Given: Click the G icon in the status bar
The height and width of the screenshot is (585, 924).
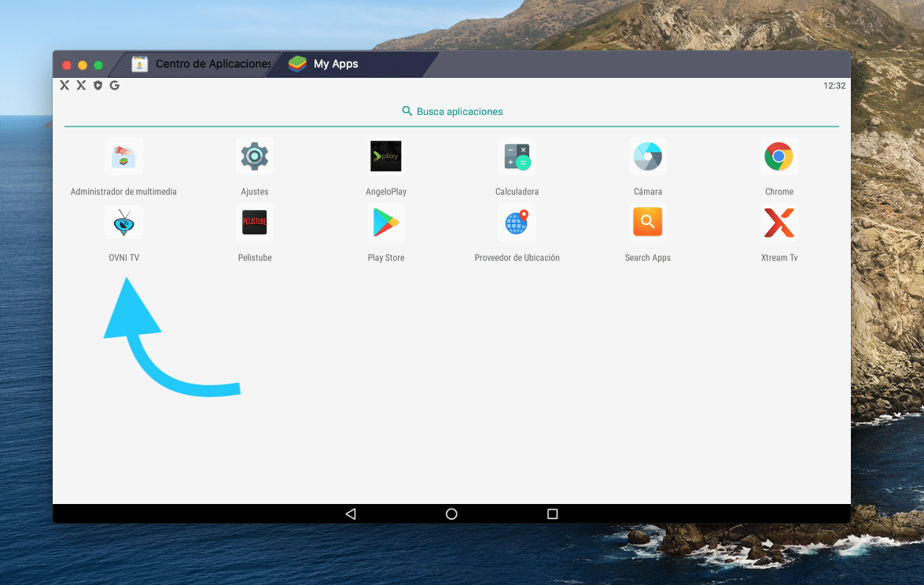Looking at the screenshot, I should pos(115,85).
